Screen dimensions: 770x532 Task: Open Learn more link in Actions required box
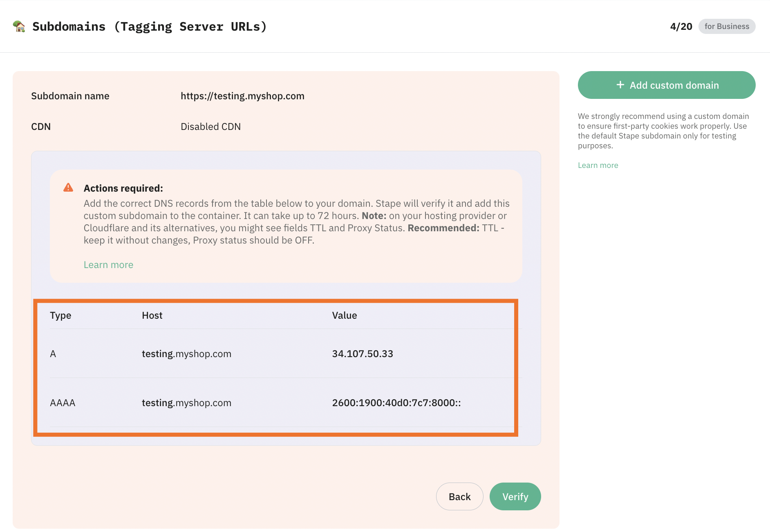pyautogui.click(x=108, y=265)
